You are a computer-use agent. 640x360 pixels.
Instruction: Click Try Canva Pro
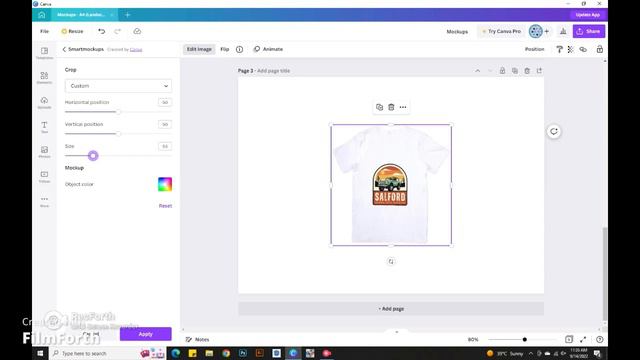(x=501, y=31)
